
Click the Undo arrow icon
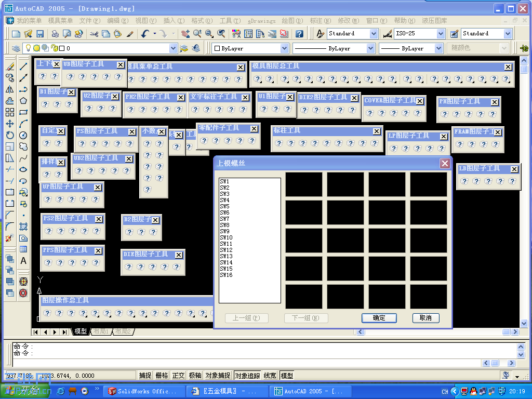click(x=144, y=33)
